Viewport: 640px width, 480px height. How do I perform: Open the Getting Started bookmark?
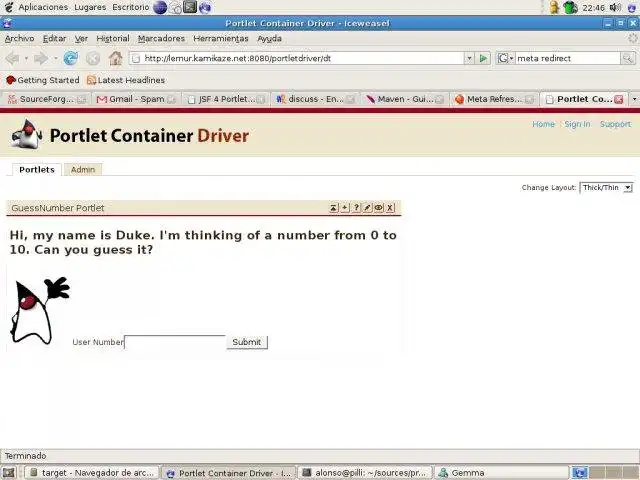[x=43, y=80]
